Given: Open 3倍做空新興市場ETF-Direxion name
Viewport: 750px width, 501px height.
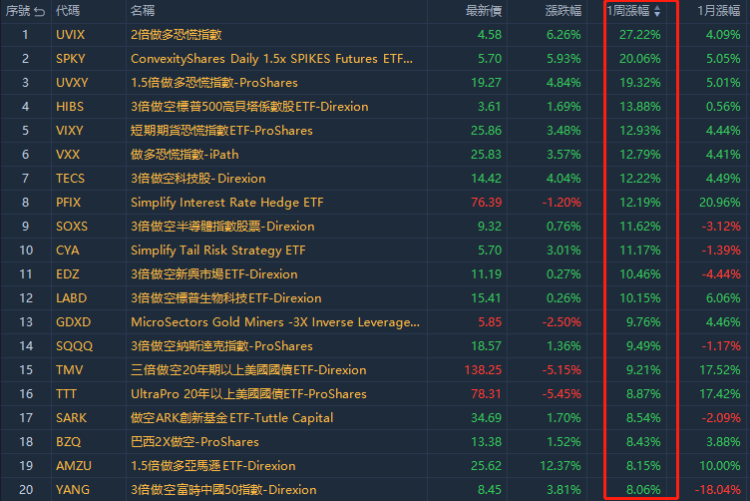Looking at the screenshot, I should tap(214, 274).
